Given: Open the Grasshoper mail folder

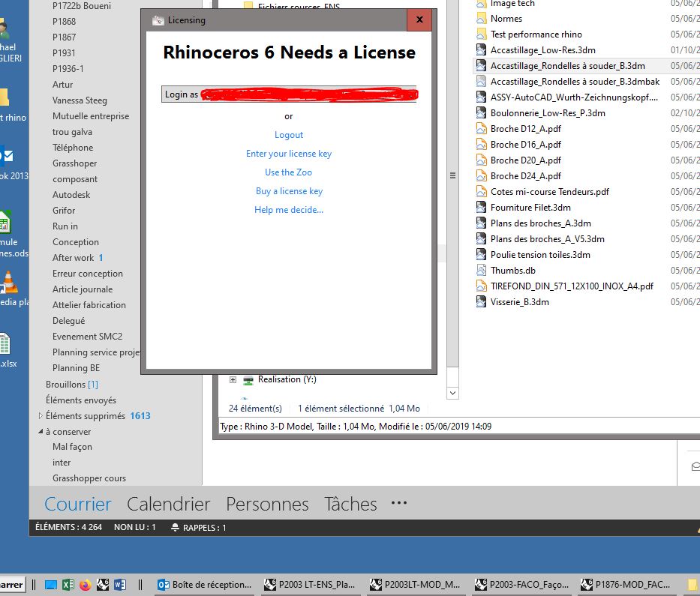Looking at the screenshot, I should (x=74, y=163).
